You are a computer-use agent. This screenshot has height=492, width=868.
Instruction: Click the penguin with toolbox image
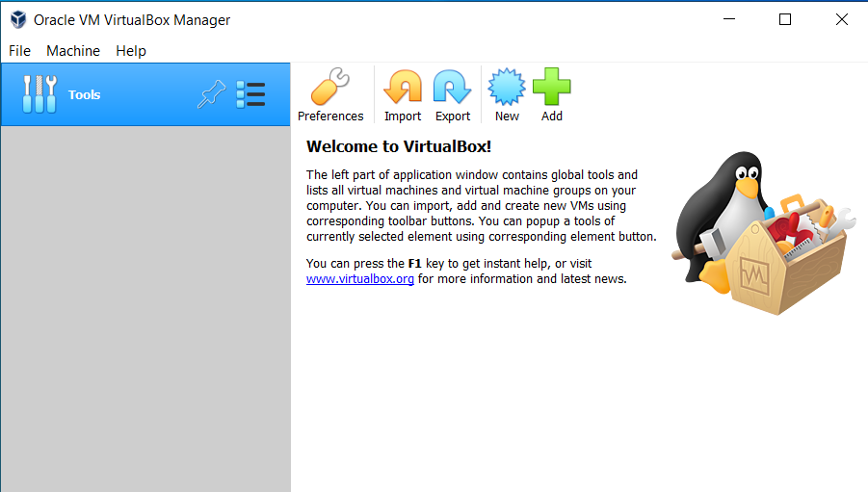coord(761,236)
